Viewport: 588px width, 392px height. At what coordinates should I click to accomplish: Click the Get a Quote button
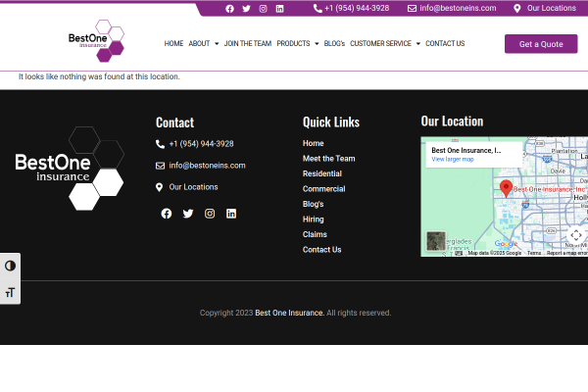(540, 44)
